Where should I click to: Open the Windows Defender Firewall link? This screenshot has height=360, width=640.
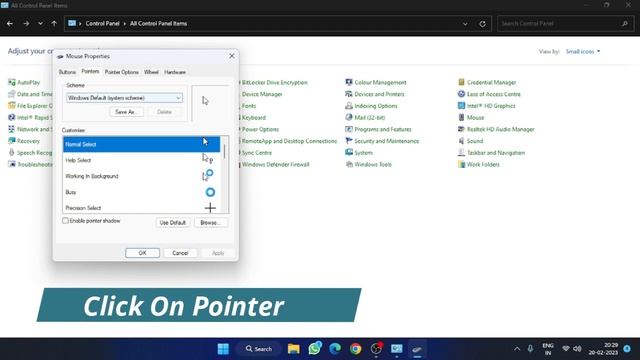point(276,164)
